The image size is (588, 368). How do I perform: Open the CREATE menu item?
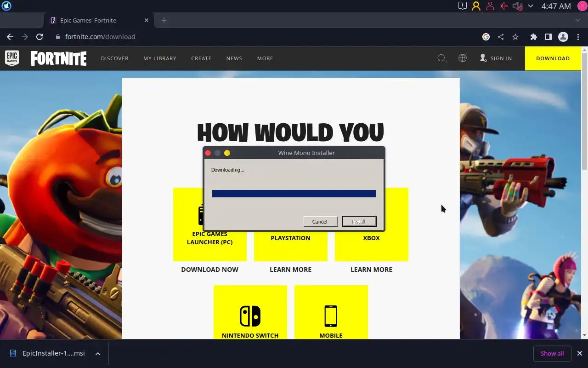pyautogui.click(x=201, y=58)
